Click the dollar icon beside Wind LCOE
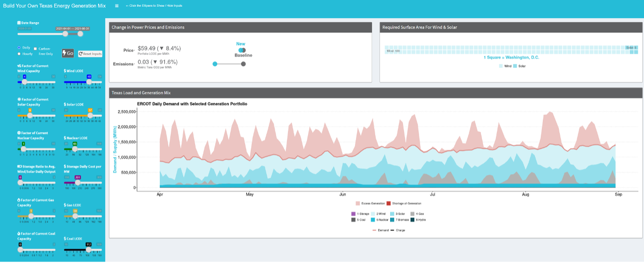The width and height of the screenshot is (644, 263). coord(65,71)
